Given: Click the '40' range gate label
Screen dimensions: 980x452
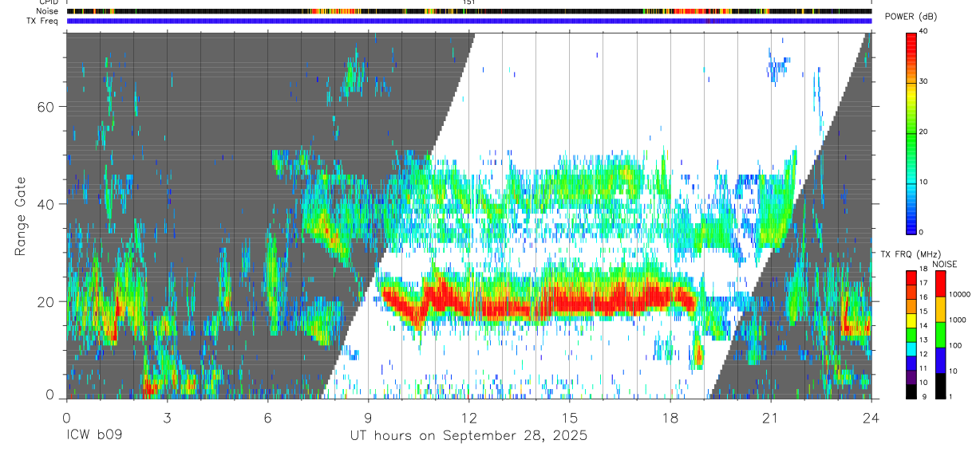Looking at the screenshot, I should point(46,204).
